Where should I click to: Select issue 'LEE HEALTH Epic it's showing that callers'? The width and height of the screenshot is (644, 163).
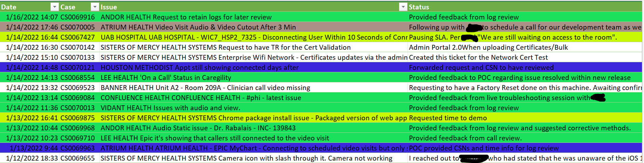(x=254, y=138)
